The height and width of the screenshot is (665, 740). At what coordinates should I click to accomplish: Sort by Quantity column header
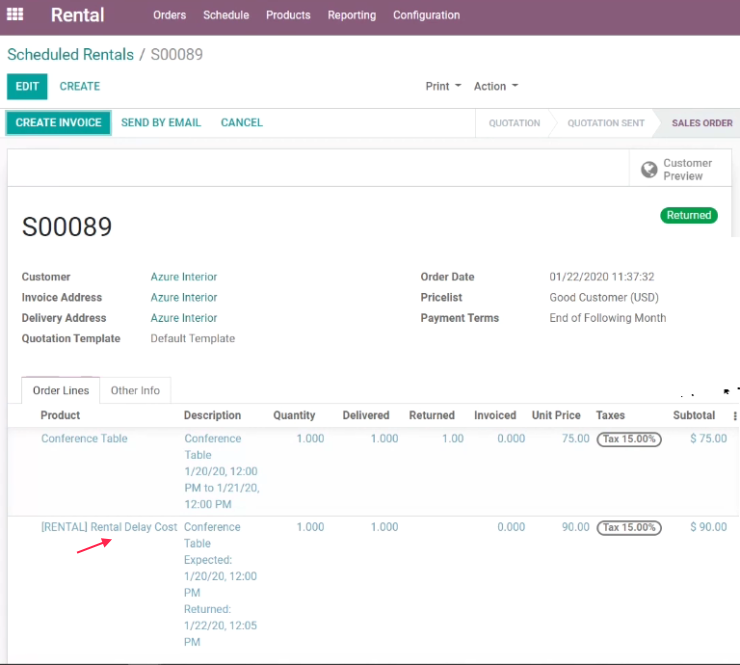point(294,415)
